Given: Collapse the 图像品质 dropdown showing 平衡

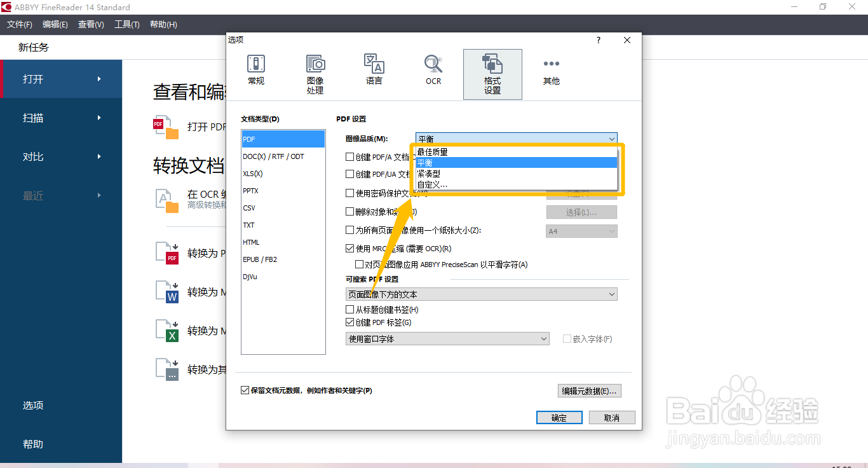Looking at the screenshot, I should (517, 139).
